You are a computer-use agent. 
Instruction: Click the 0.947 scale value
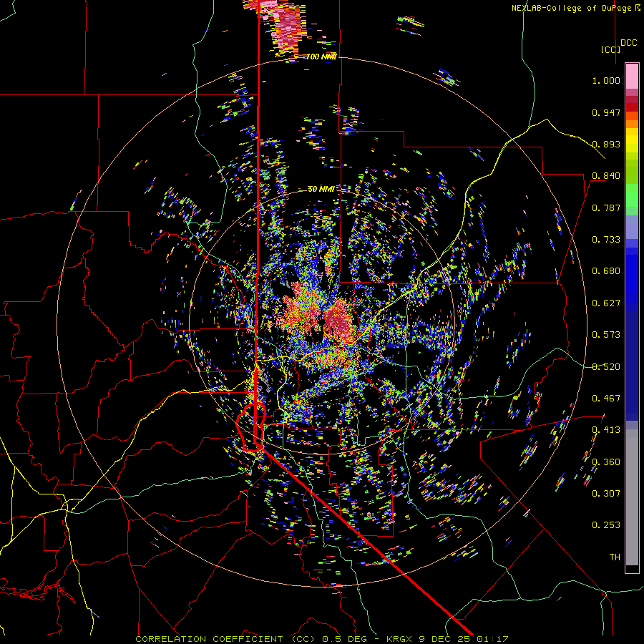[x=606, y=112]
